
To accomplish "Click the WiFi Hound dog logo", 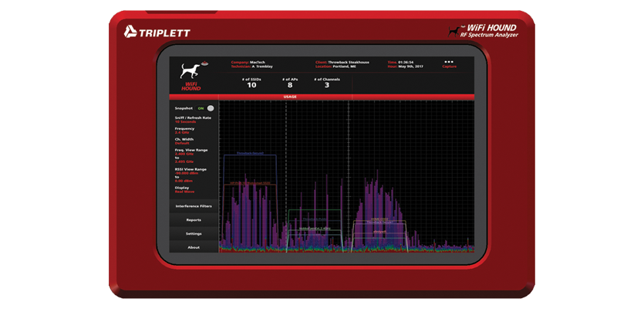I will [194, 76].
